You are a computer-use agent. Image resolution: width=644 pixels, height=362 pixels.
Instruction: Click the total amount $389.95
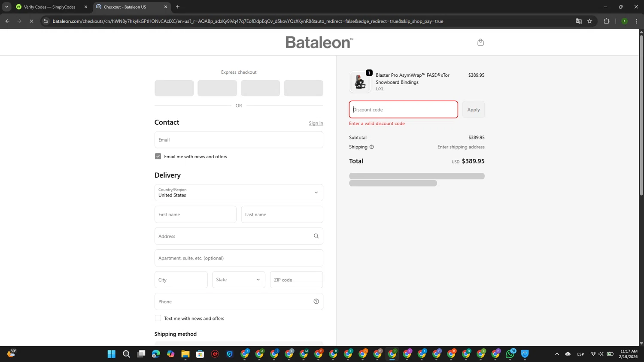coord(473,161)
